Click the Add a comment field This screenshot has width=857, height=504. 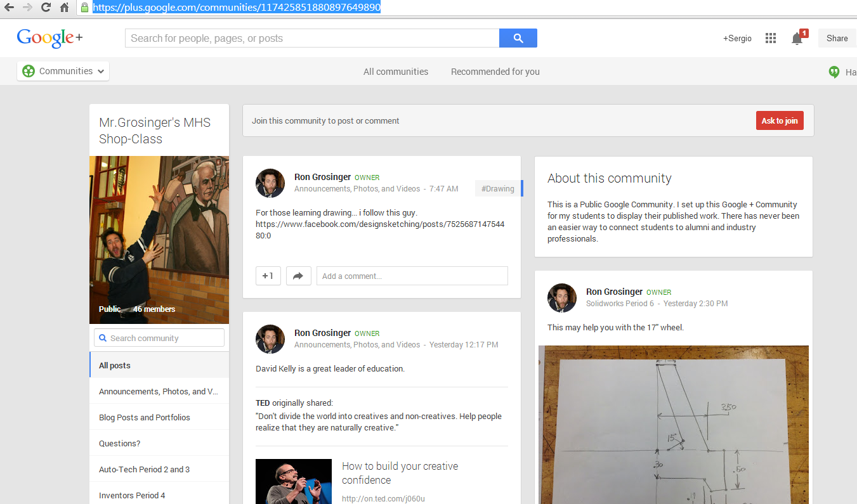click(412, 276)
